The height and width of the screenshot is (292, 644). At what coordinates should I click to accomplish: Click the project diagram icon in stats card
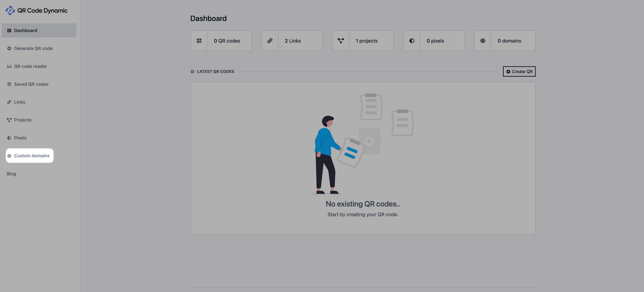click(341, 41)
